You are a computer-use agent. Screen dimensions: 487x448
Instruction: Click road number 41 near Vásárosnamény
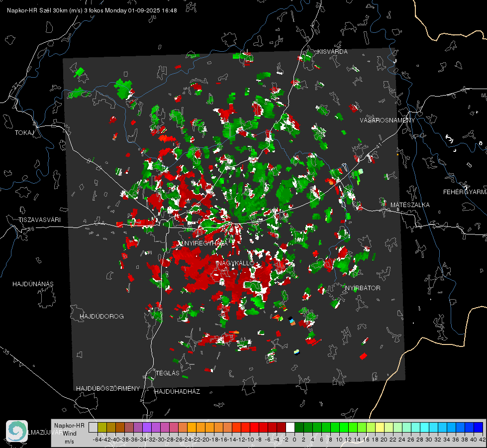click(379, 146)
